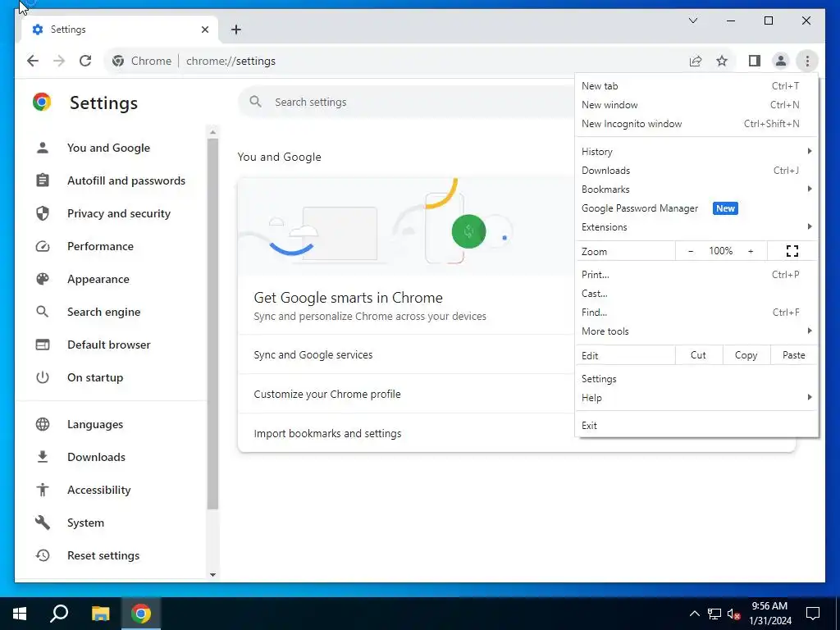Click the share page icon in address bar
This screenshot has height=630, width=840.
tap(696, 61)
